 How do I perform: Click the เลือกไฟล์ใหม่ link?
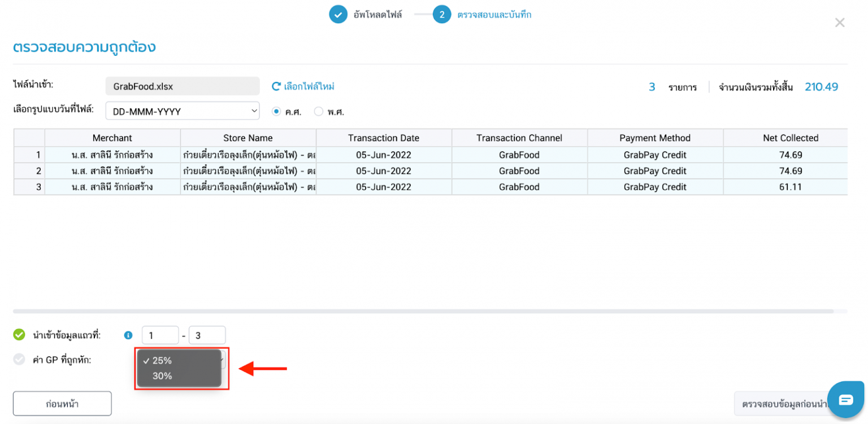pyautogui.click(x=309, y=86)
